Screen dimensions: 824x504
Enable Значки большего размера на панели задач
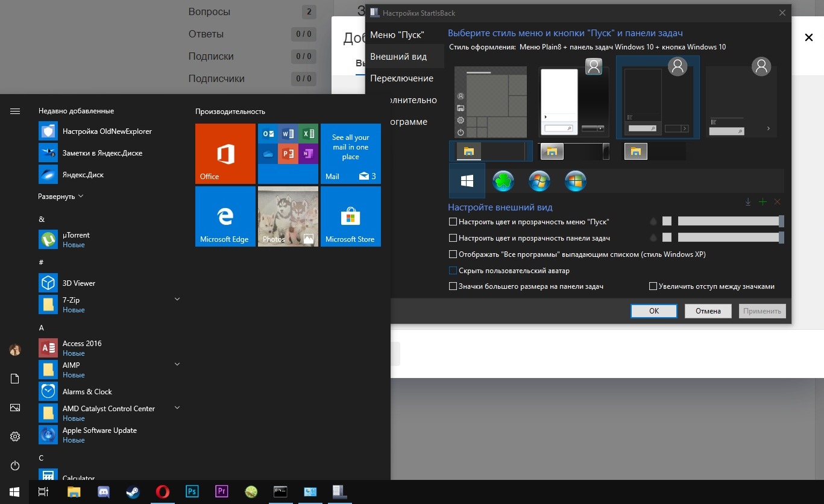coord(453,286)
